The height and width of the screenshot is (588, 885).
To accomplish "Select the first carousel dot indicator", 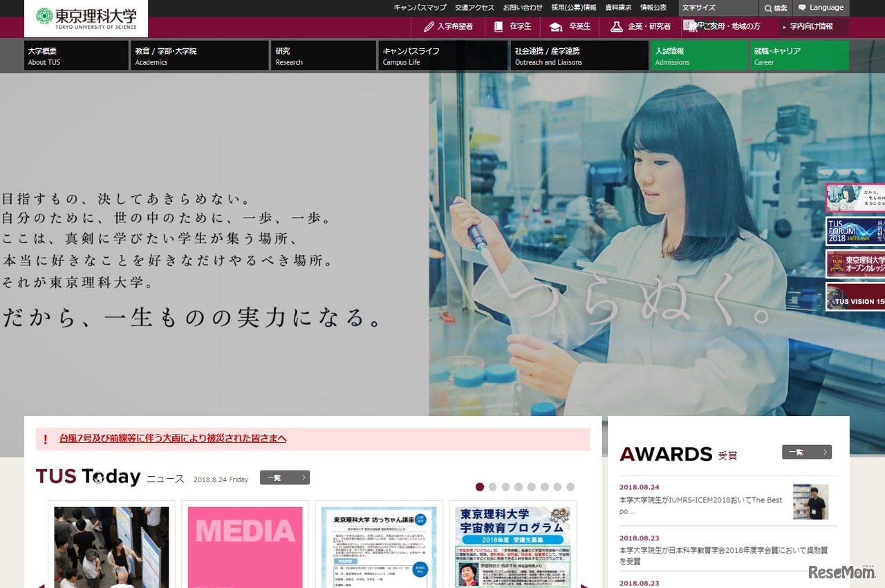I will coord(480,487).
